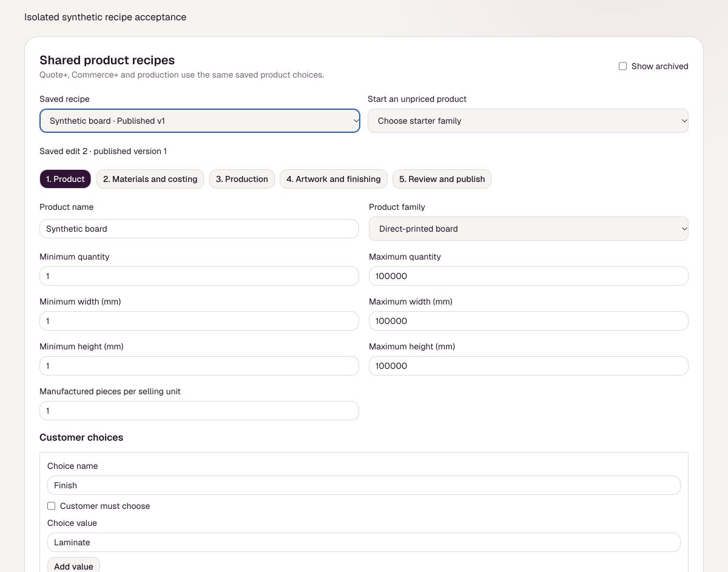Viewport: 728px width, 572px height.
Task: Click the Shared product recipes heading
Action: 107,60
